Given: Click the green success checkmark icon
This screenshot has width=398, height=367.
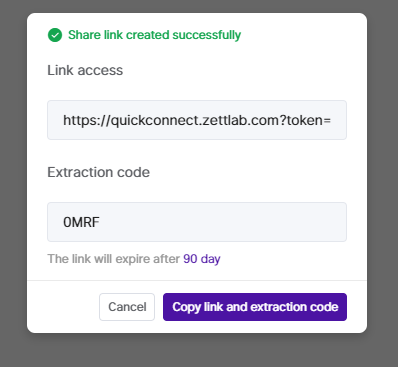Looking at the screenshot, I should [55, 35].
